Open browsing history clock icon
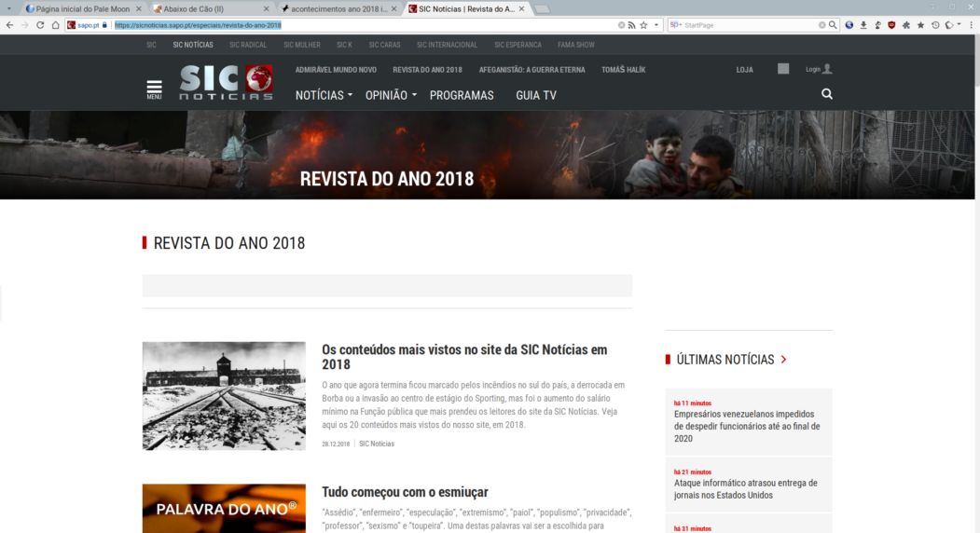Viewport: 980px width, 533px height. (x=935, y=25)
